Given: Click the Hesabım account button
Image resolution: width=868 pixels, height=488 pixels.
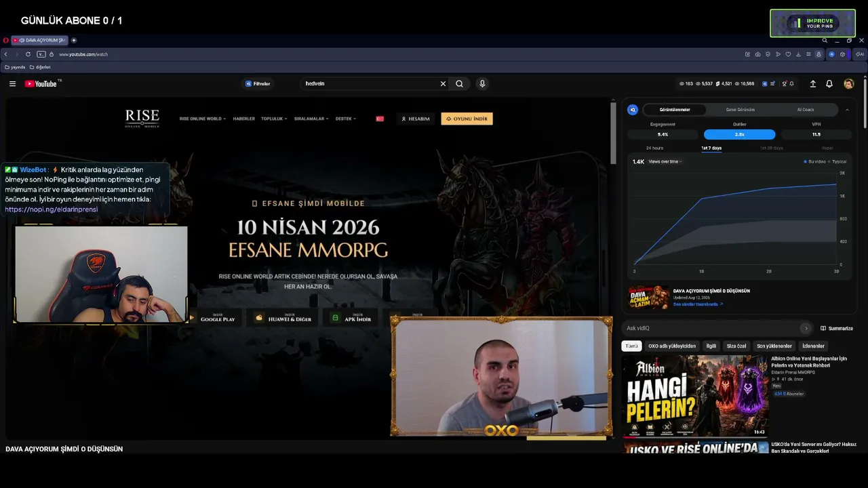Looking at the screenshot, I should [x=416, y=119].
